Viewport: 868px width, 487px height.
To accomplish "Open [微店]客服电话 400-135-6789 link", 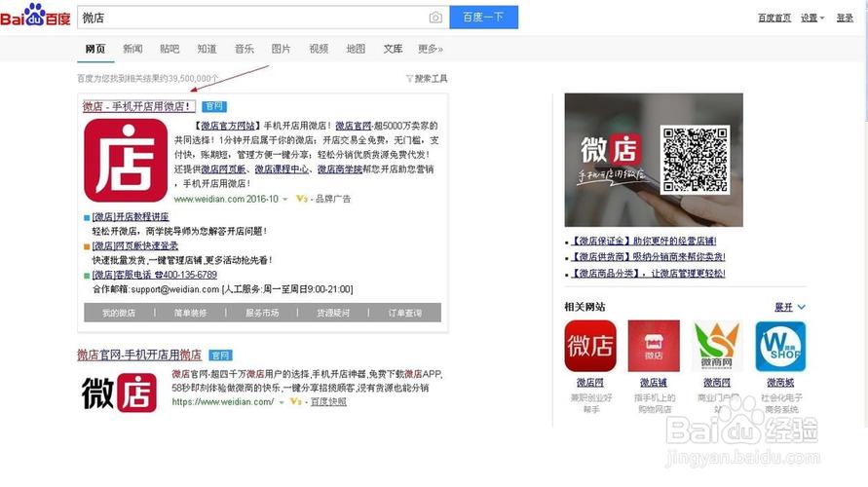I will coord(155,275).
